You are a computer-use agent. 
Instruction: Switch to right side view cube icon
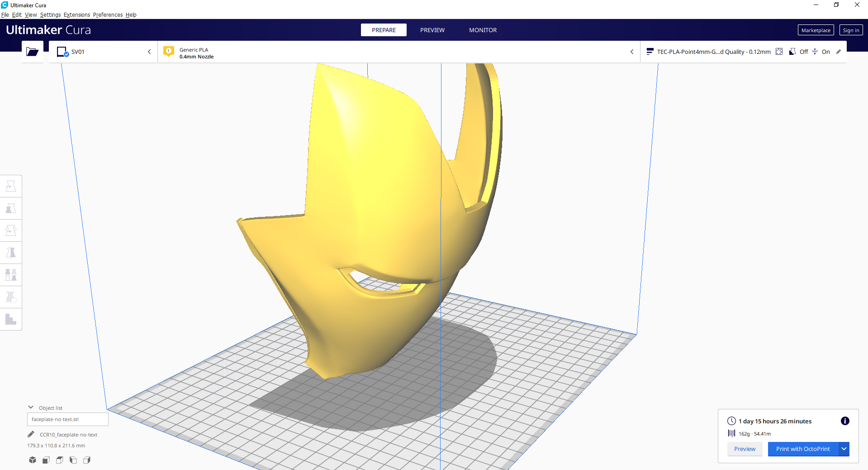click(87, 460)
